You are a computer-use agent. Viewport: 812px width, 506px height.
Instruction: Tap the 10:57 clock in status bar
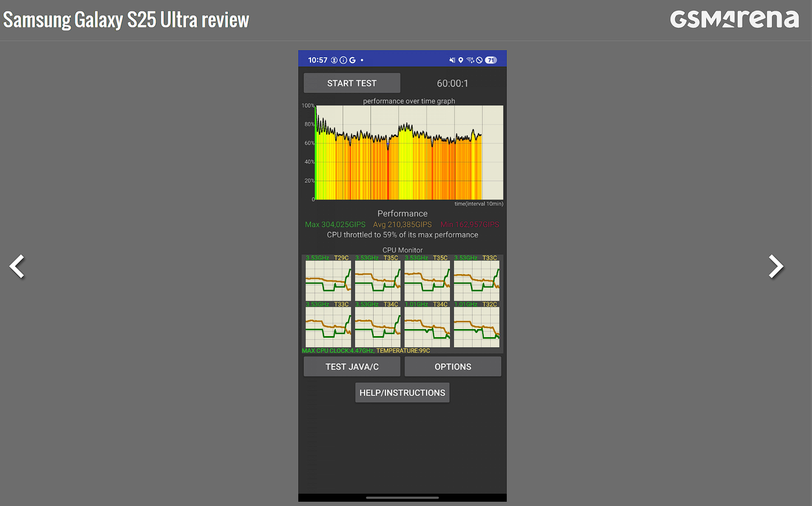click(318, 60)
